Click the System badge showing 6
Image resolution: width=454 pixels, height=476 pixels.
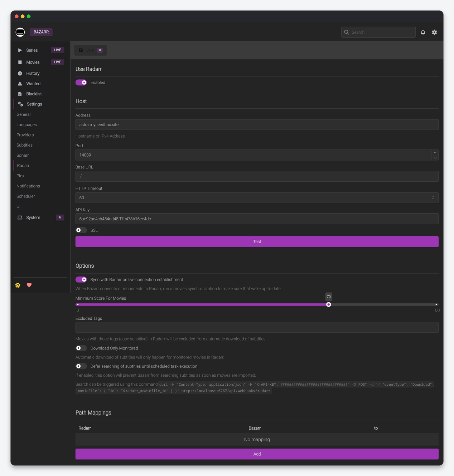click(x=60, y=217)
